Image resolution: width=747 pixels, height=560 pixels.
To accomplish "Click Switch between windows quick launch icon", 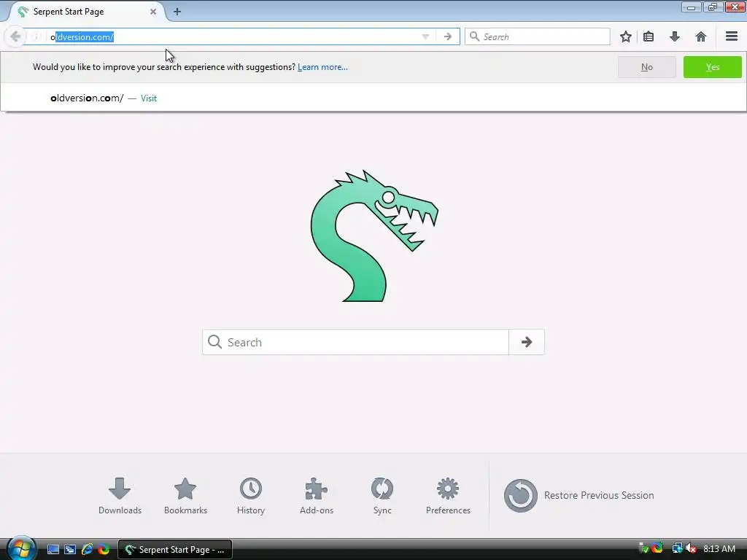I will click(x=70, y=550).
